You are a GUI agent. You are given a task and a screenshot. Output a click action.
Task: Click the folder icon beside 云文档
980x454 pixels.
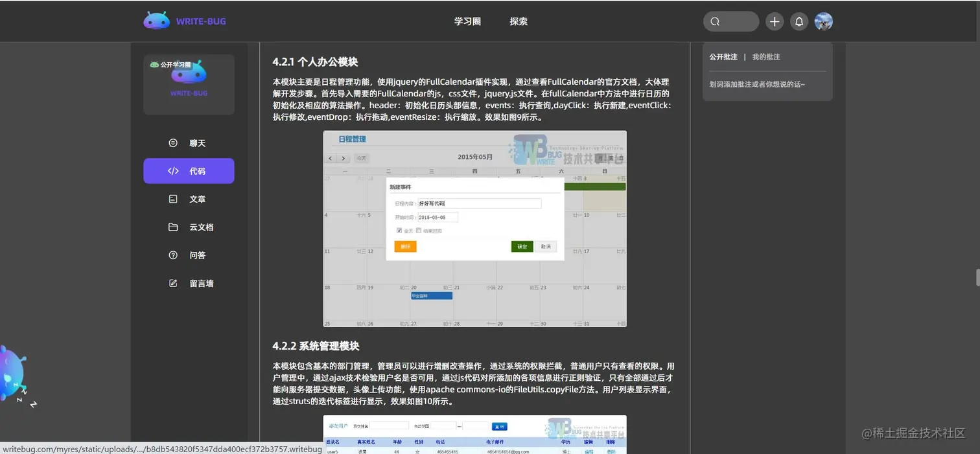[x=173, y=227]
